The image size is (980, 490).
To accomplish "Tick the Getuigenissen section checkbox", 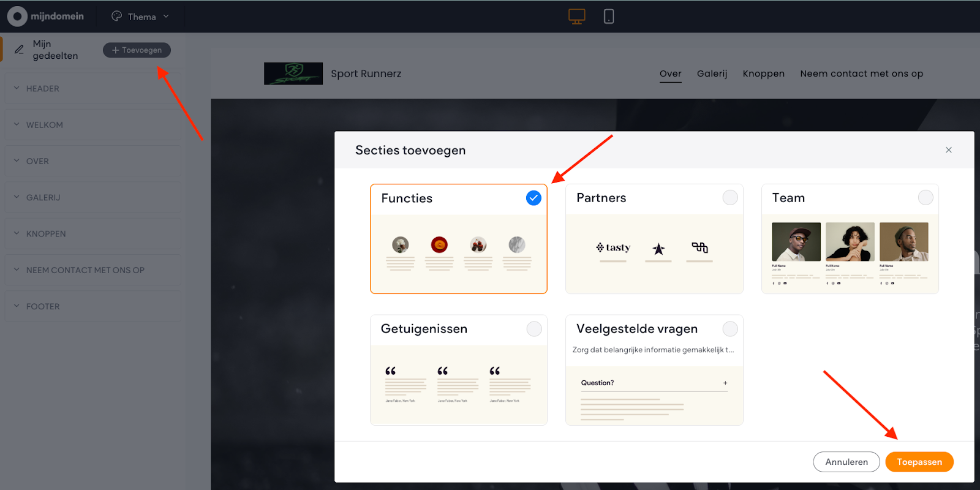I will tap(534, 329).
